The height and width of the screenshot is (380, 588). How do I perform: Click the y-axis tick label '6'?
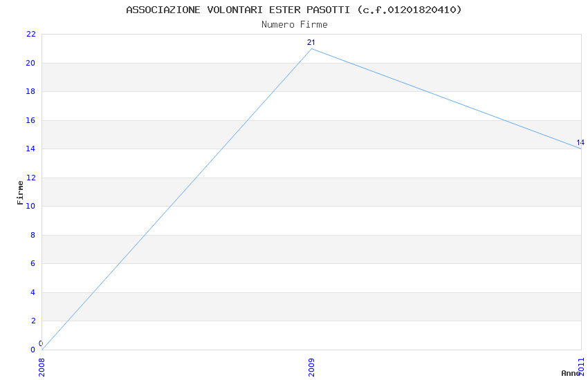coord(33,263)
